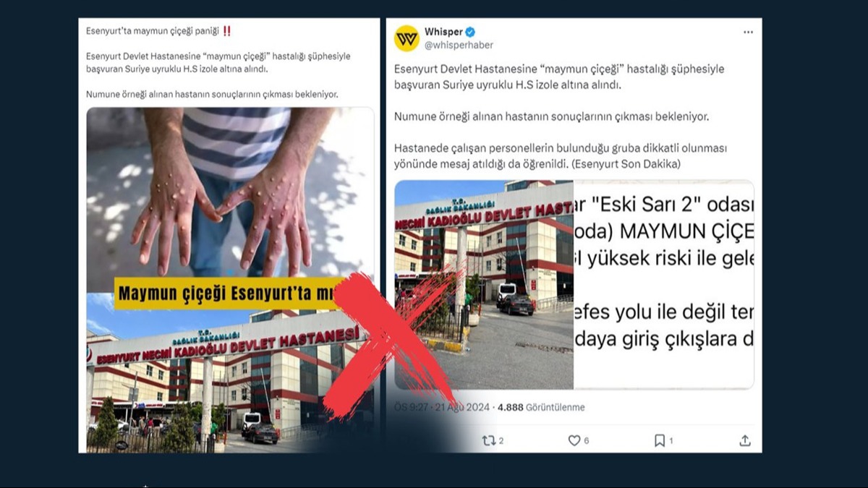
Task: Click the share upload icon
Action: click(x=745, y=440)
